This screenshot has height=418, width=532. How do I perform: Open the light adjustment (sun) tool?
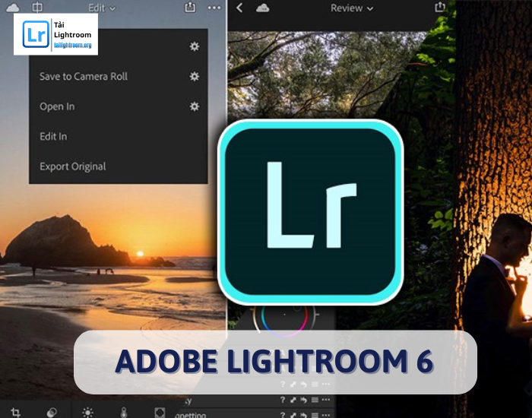pyautogui.click(x=87, y=412)
